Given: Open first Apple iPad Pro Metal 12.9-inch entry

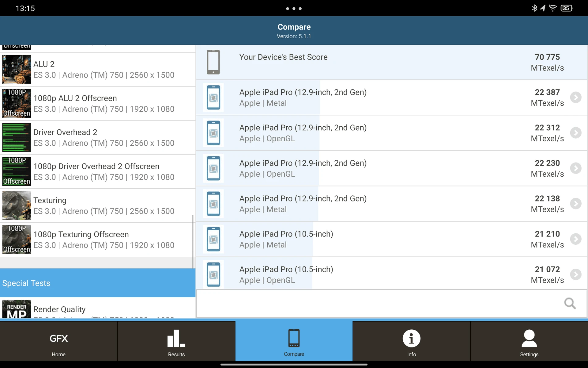Looking at the screenshot, I should (x=392, y=98).
